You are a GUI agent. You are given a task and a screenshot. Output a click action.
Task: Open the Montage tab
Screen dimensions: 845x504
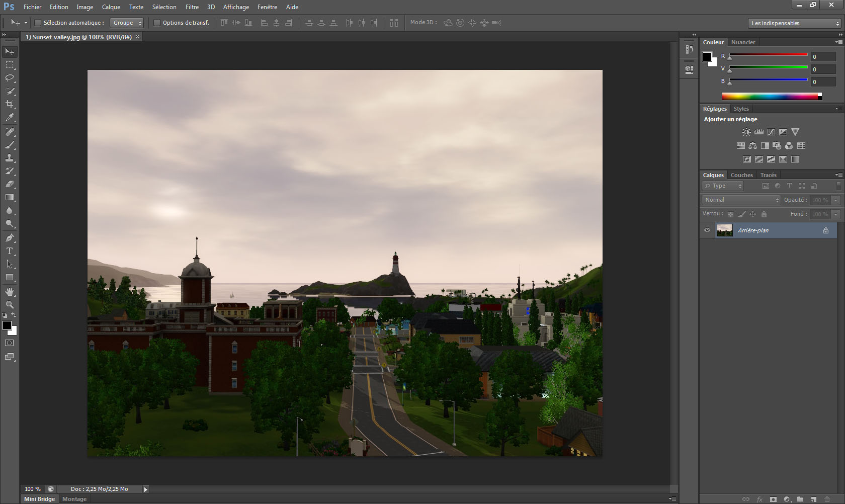74,499
